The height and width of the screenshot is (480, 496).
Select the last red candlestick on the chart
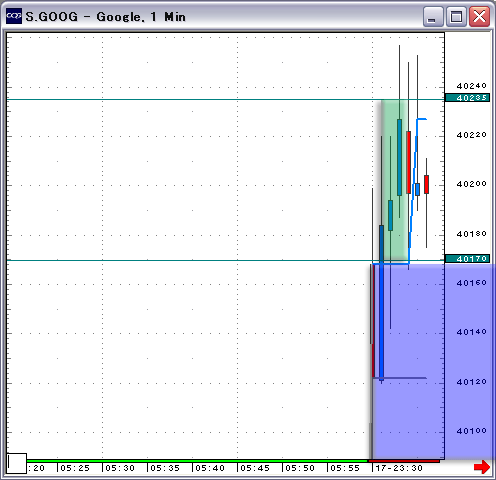tap(426, 184)
